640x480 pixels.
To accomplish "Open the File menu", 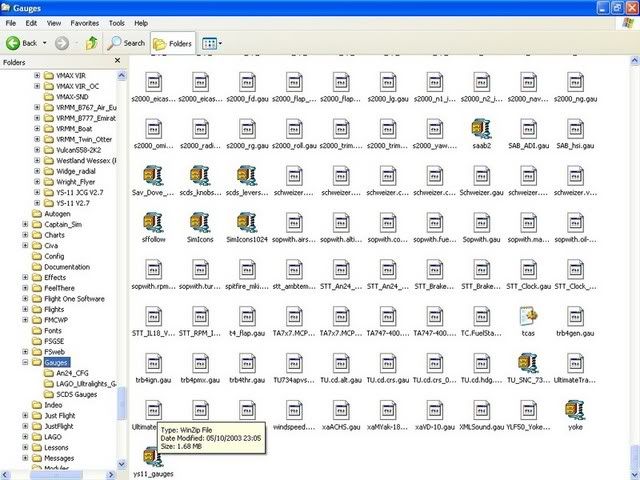I will coord(11,23).
